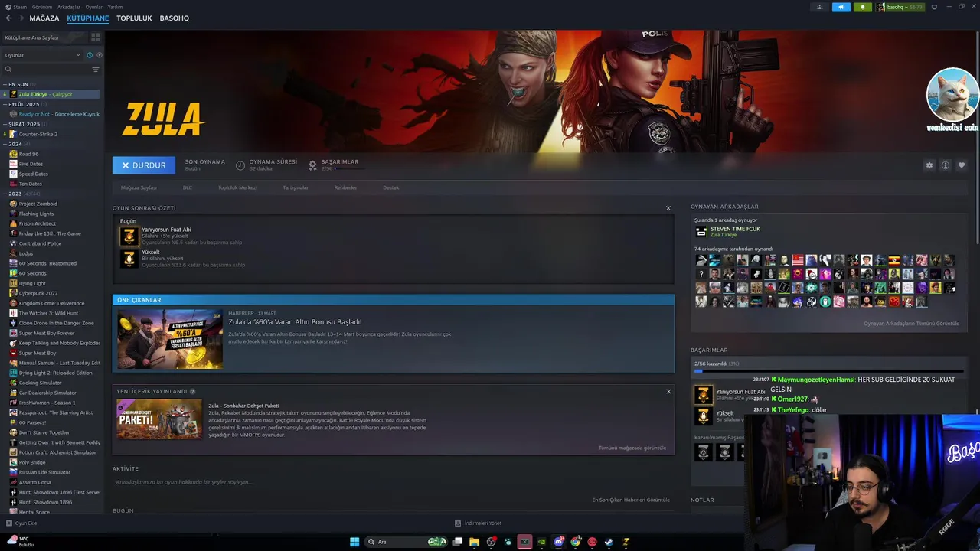This screenshot has width=980, height=551.
Task: Open Oyunlar menu in menu bar
Action: (93, 7)
